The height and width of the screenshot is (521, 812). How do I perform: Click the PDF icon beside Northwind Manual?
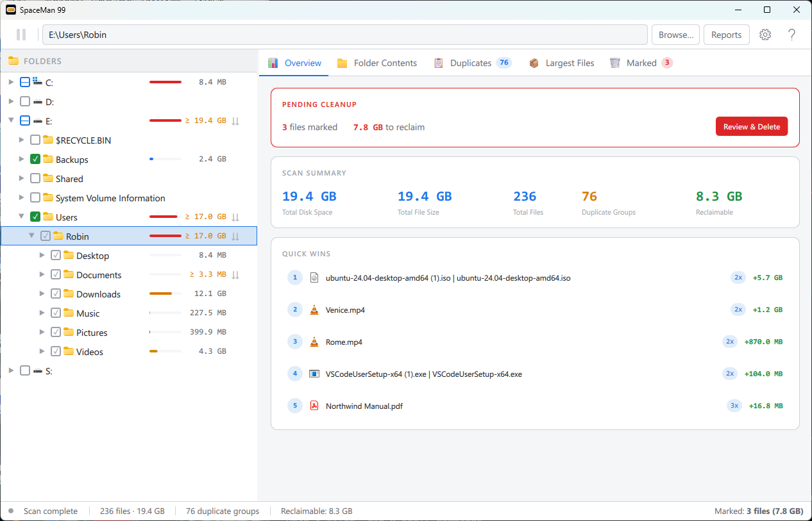[314, 406]
